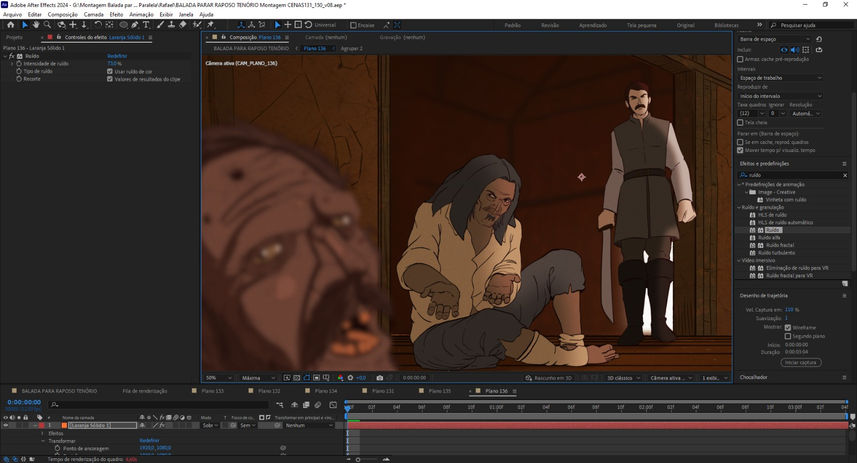Enable 'Armaz. cache pré-reprodução' checkbox

[x=740, y=59]
